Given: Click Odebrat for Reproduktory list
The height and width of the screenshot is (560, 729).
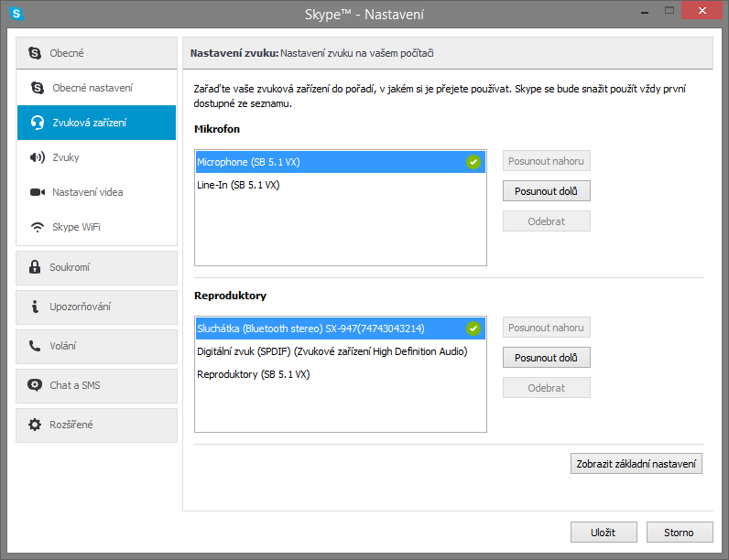Looking at the screenshot, I should 546,388.
